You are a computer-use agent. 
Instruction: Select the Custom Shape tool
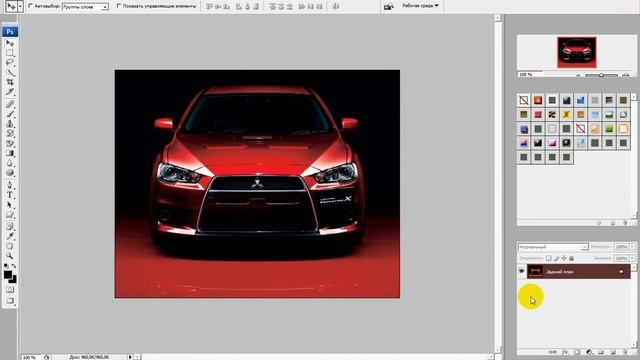(10, 215)
